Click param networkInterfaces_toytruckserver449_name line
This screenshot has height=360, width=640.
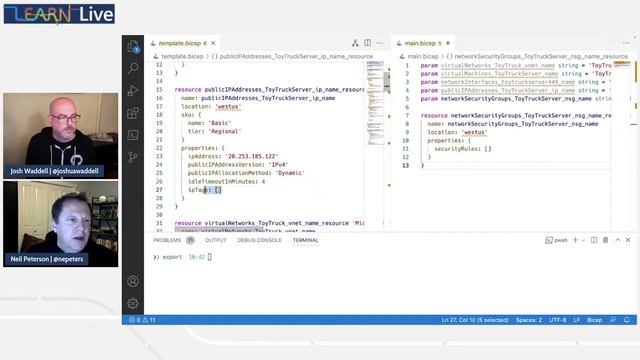point(516,82)
